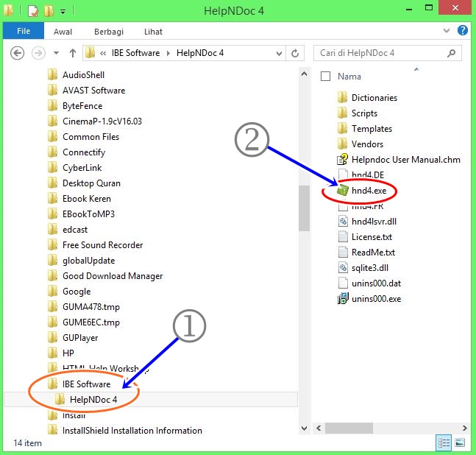Open the Dictionaries folder
476x455 pixels.
click(367, 98)
